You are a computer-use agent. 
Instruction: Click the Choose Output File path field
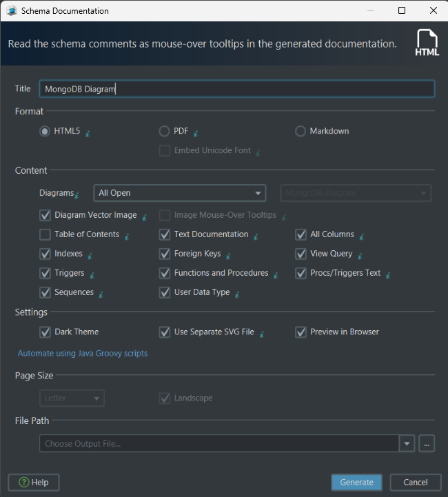coord(219,443)
